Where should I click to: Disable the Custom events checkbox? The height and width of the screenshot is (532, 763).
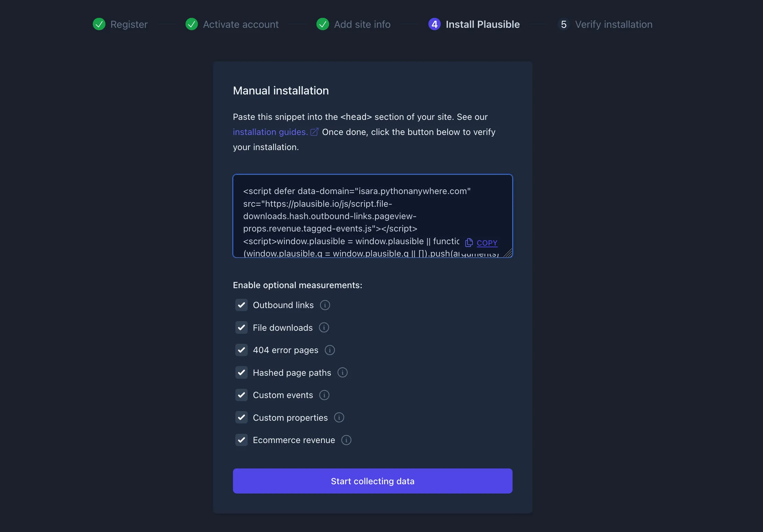242,395
